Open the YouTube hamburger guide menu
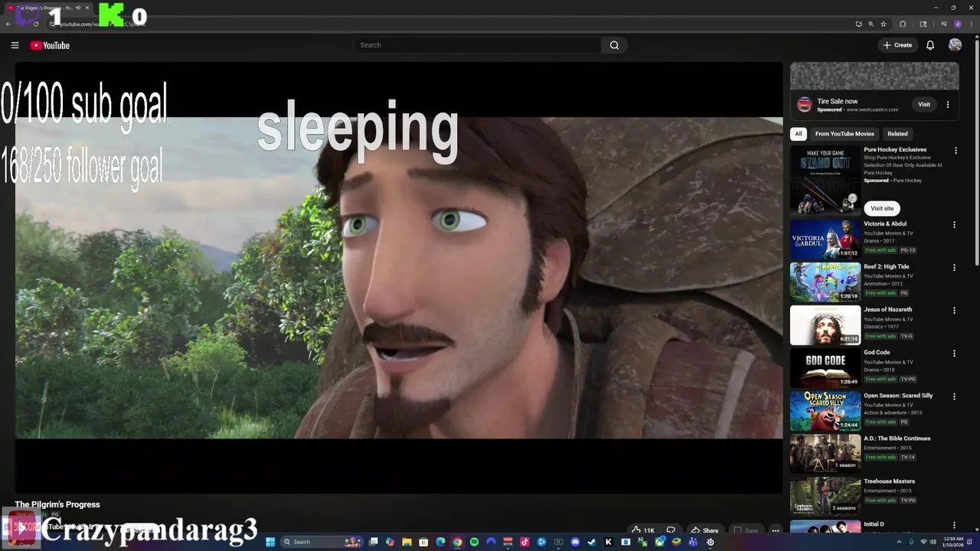Image resolution: width=980 pixels, height=551 pixels. pyautogui.click(x=15, y=45)
